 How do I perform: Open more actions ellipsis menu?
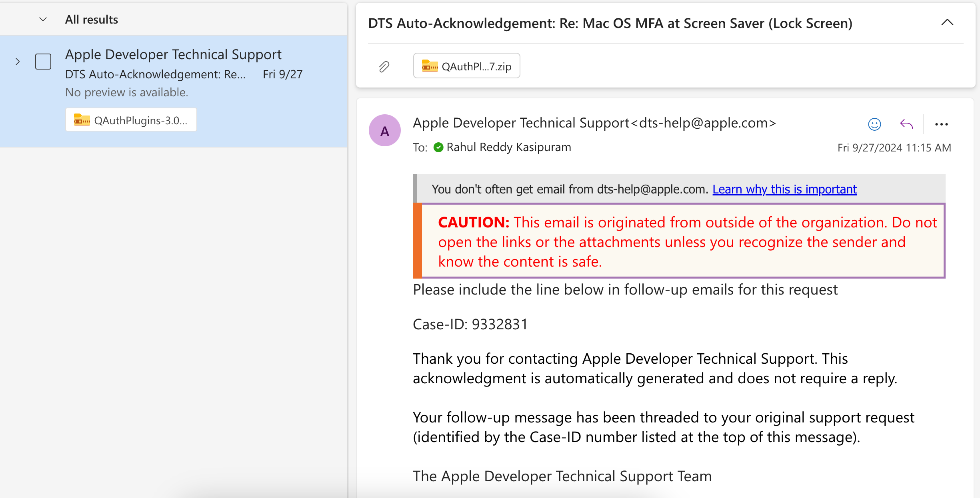(941, 124)
